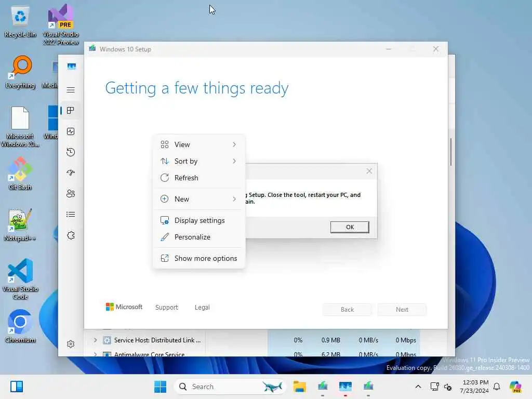Select Service Host: Distributed Link process name
Image resolution: width=532 pixels, height=399 pixels.
tap(157, 340)
